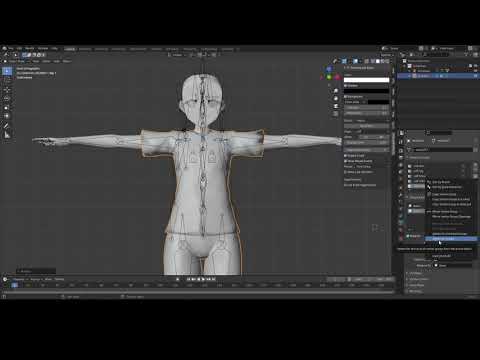Click the blue Z axis on navigation gizmo
The height and width of the screenshot is (360, 480).
[x=329, y=69]
